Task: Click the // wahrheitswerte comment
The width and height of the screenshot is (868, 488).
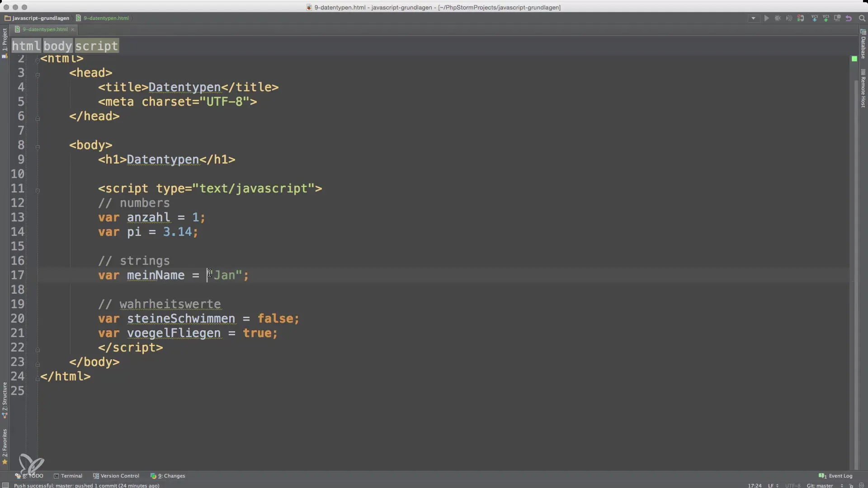Action: tap(160, 304)
